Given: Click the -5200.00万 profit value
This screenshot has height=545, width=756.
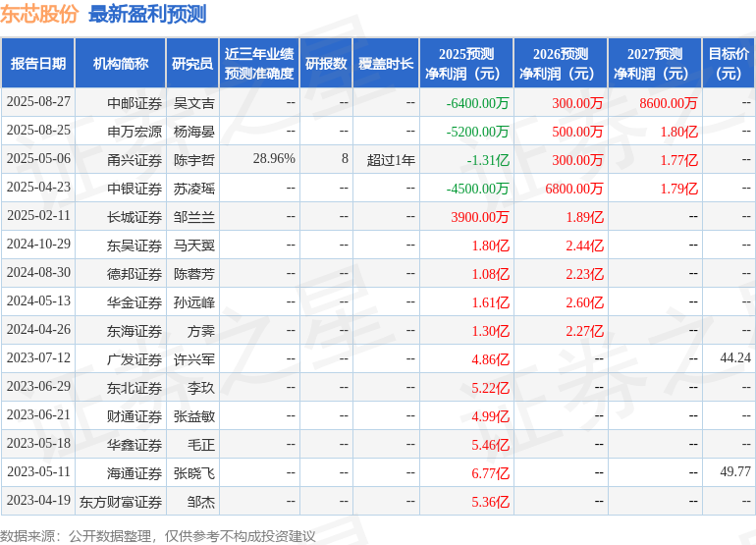Looking at the screenshot, I should point(477,132).
